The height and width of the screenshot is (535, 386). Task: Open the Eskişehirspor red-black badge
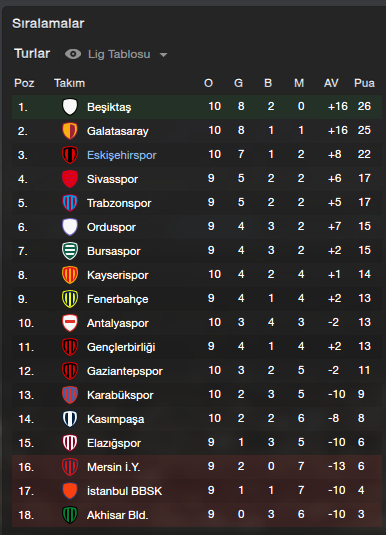[70, 155]
